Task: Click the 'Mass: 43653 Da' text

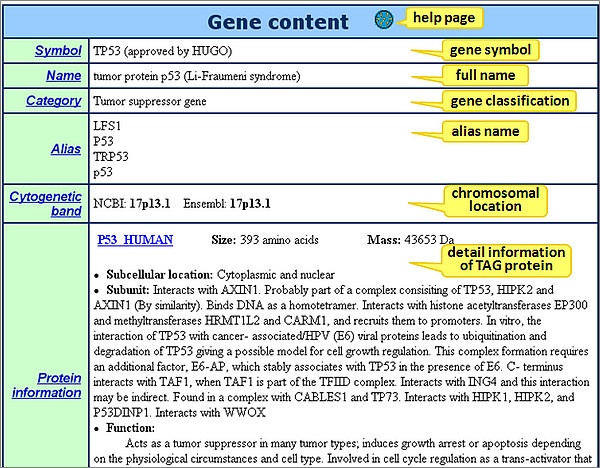Action: coord(411,240)
